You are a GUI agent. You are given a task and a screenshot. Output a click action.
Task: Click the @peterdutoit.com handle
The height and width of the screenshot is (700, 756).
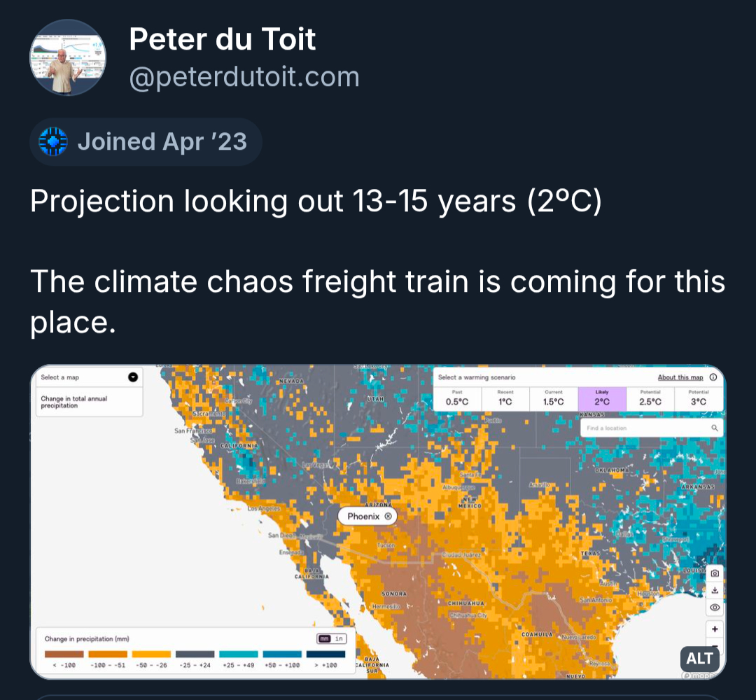tap(244, 77)
